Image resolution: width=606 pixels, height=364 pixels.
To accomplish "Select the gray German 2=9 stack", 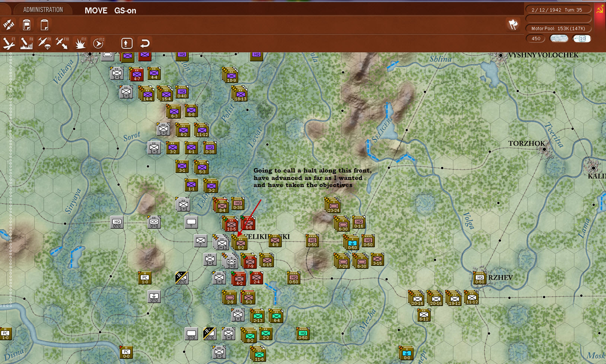I will 230,261.
